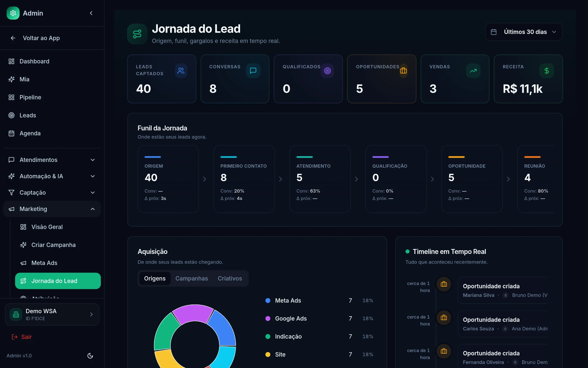Click the purple Google Ads legend dot

click(268, 319)
